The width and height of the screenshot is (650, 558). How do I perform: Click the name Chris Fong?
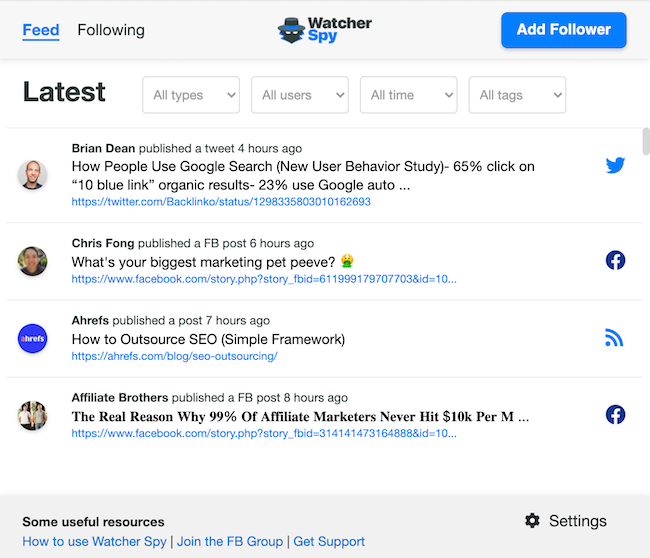pos(103,243)
